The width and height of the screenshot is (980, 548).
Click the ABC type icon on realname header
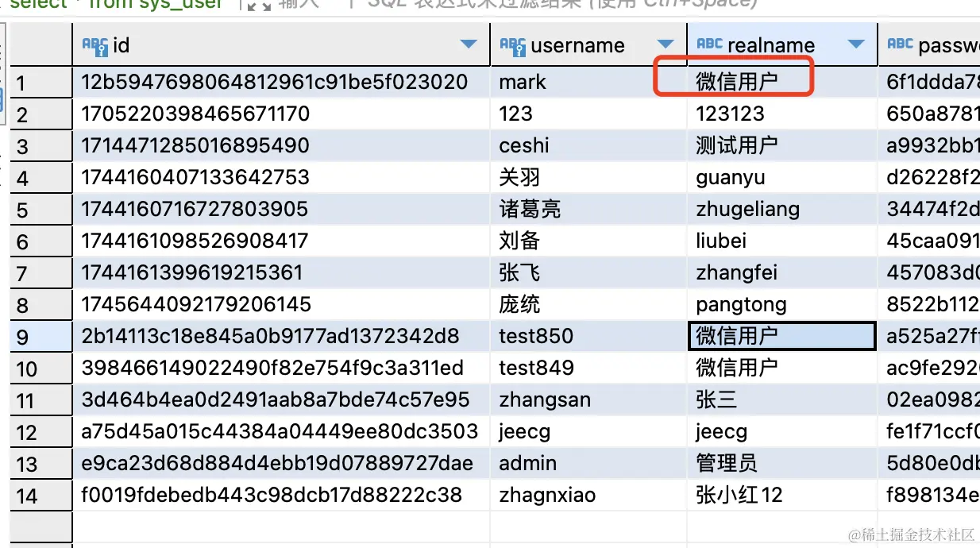pyautogui.click(x=708, y=45)
